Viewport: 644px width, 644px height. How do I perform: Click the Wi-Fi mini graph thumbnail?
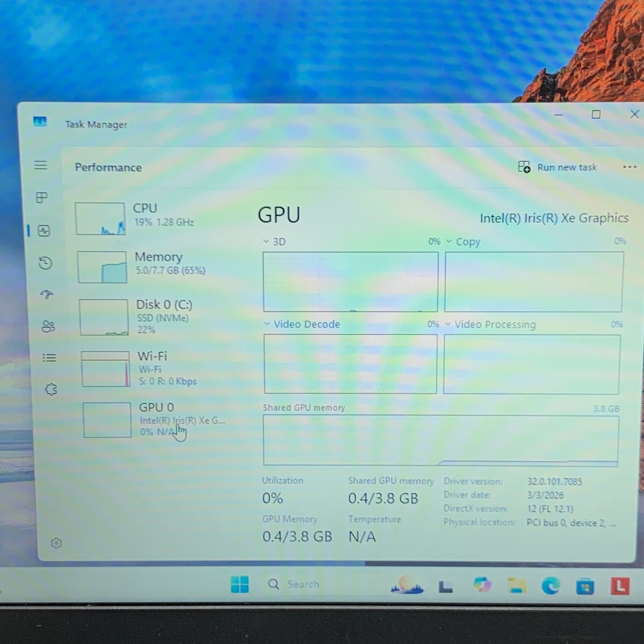[106, 369]
